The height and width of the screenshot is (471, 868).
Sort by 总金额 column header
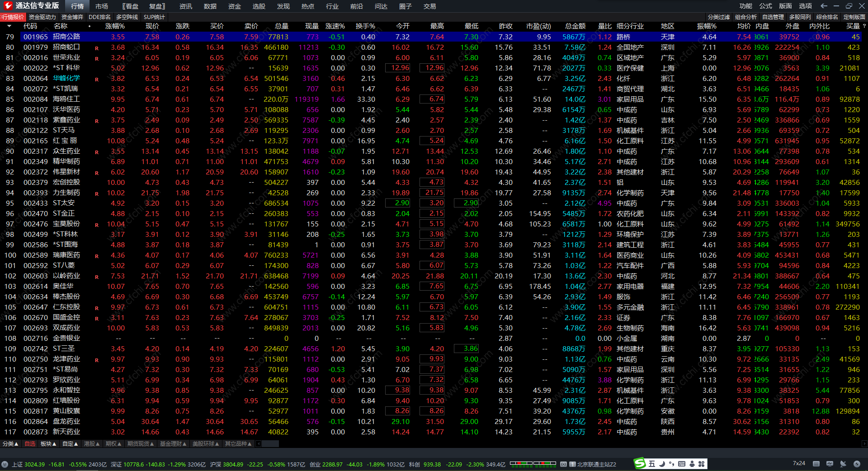[575, 26]
